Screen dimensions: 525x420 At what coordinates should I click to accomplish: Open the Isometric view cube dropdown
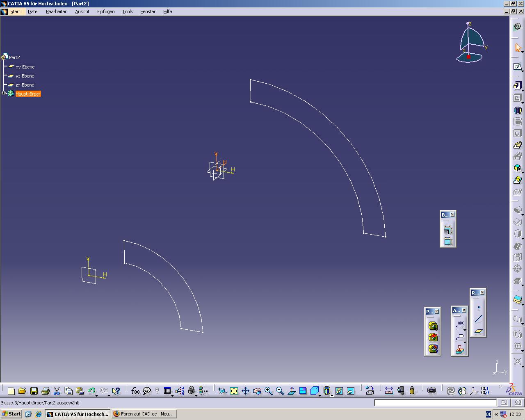click(x=320, y=395)
